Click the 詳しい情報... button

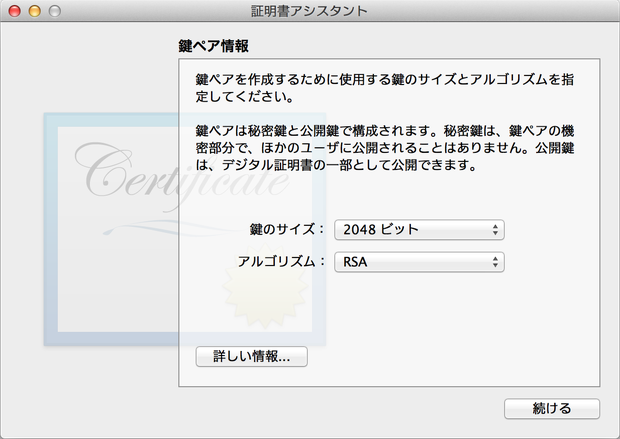tap(251, 356)
